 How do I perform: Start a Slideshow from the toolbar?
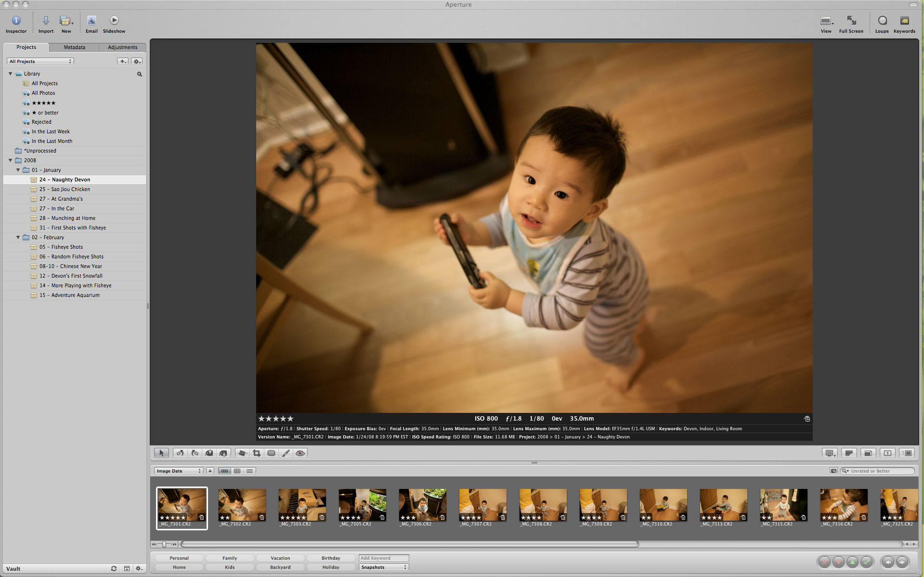(x=114, y=24)
